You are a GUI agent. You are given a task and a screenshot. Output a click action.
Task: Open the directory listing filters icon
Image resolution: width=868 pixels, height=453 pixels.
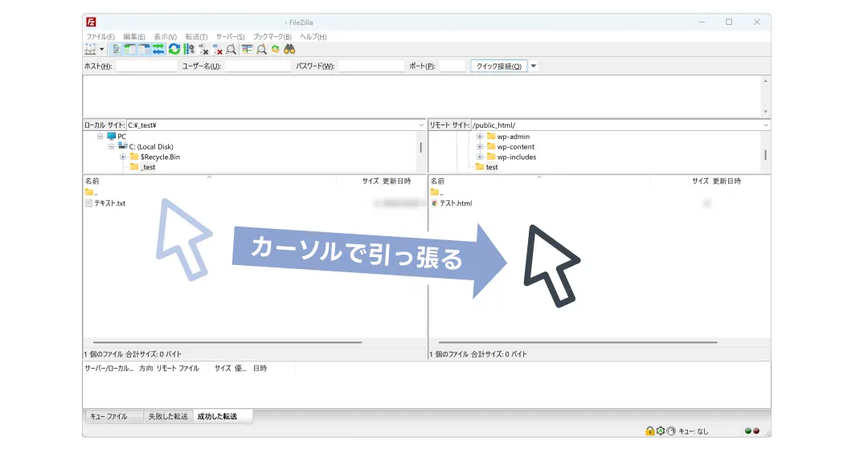click(247, 49)
